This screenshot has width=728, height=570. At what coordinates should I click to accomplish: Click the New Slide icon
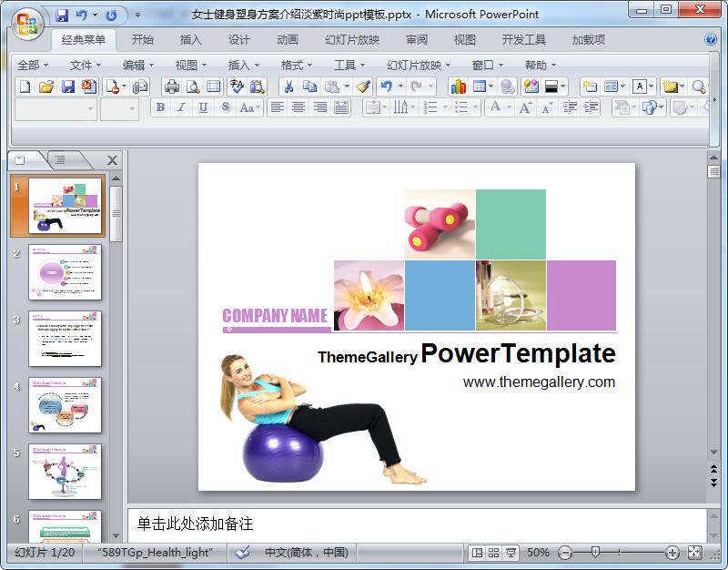[x=590, y=87]
